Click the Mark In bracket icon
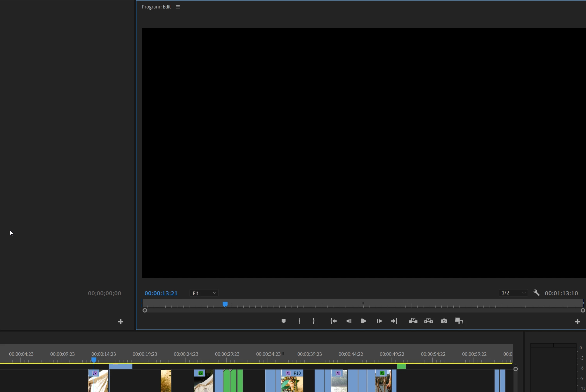This screenshot has height=392, width=586. (x=300, y=321)
